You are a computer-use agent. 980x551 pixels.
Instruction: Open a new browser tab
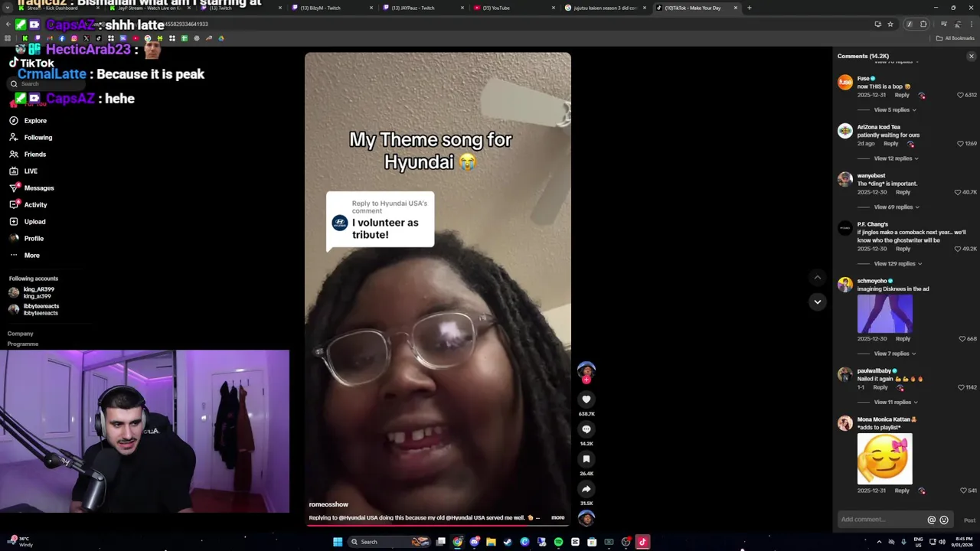(749, 8)
